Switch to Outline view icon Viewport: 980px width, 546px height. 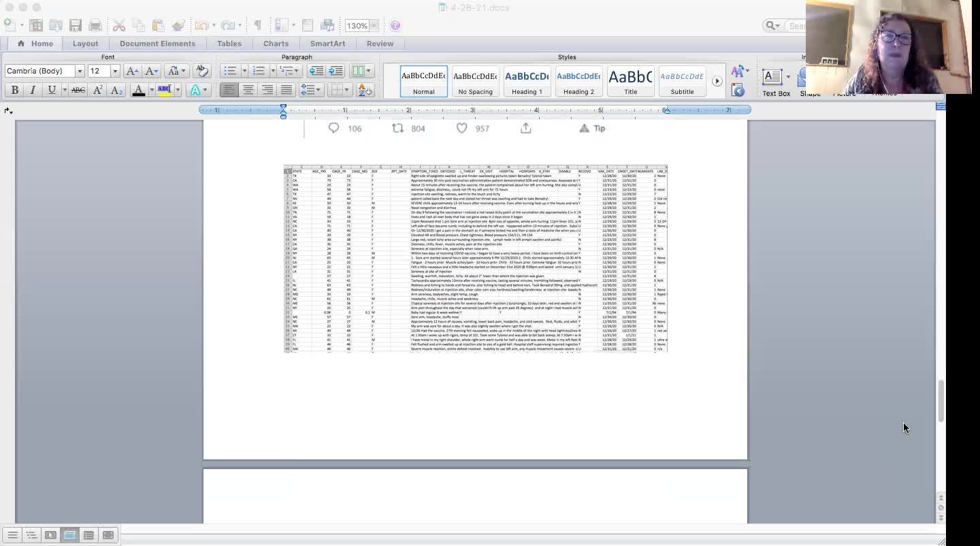point(31,535)
